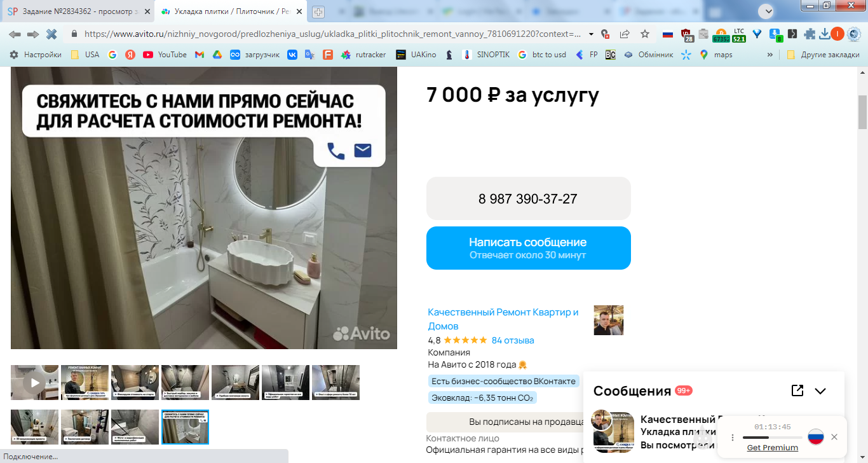Open maps bookmark

715,55
